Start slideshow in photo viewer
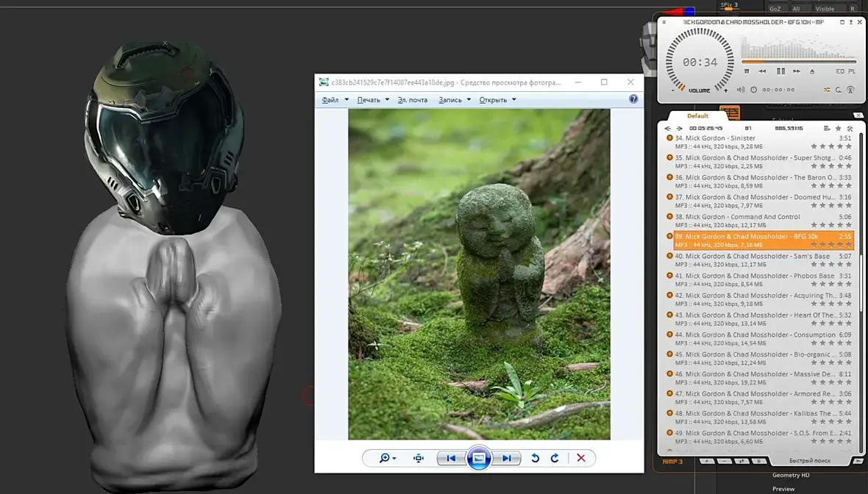This screenshot has width=868, height=494. [479, 458]
